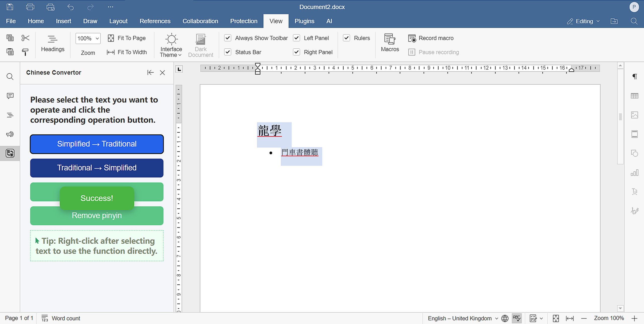Image resolution: width=644 pixels, height=324 pixels.
Task: Open Image settings in right sidebar
Action: click(x=635, y=115)
